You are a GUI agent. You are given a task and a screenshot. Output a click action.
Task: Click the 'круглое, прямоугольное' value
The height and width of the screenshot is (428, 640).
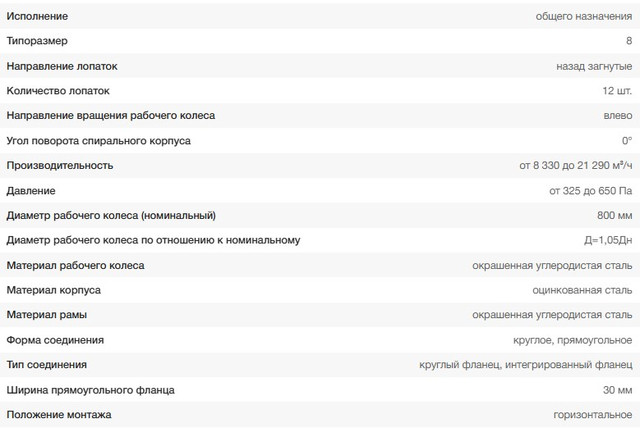coord(573,340)
